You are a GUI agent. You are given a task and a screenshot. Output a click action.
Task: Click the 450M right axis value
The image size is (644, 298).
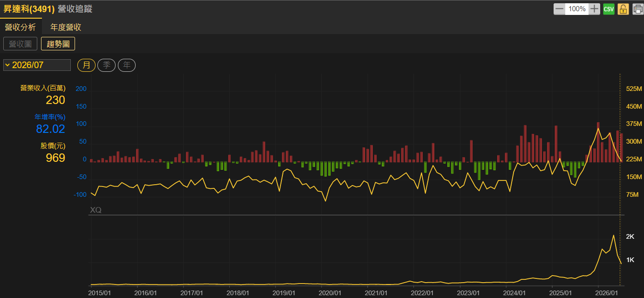tap(634, 106)
